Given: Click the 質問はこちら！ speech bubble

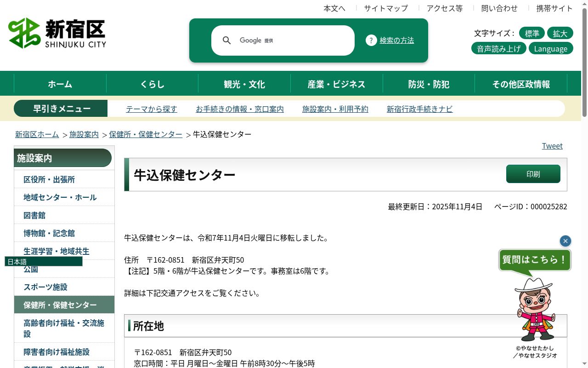Looking at the screenshot, I should coord(535,260).
